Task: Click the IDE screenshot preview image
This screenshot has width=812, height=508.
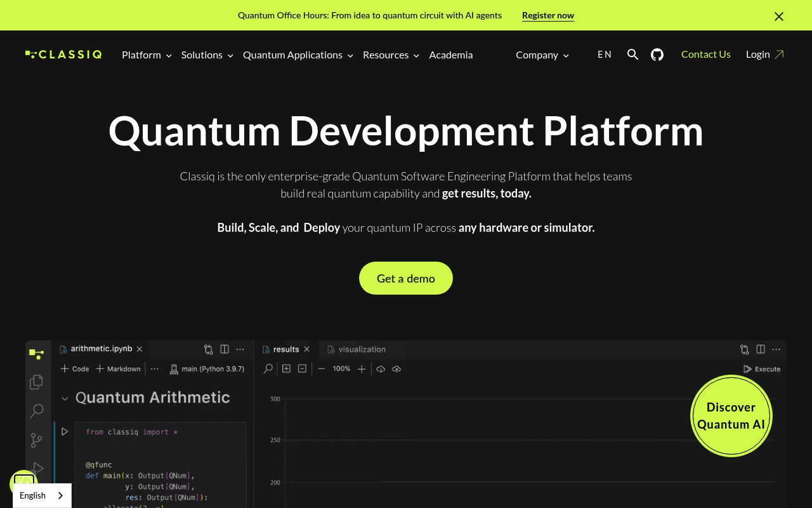Action: [406, 424]
